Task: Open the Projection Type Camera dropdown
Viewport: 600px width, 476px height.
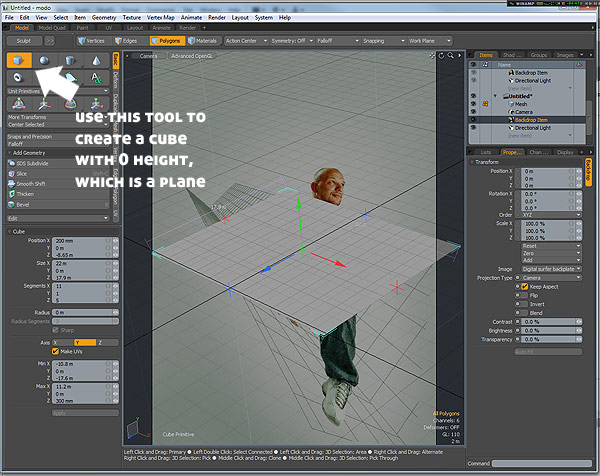Action: point(551,277)
